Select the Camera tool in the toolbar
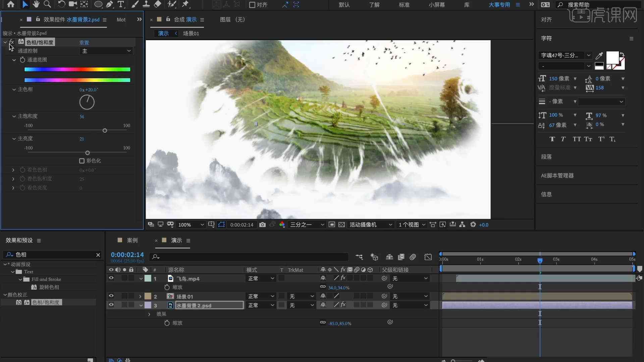The width and height of the screenshot is (644, 362). [x=72, y=4]
